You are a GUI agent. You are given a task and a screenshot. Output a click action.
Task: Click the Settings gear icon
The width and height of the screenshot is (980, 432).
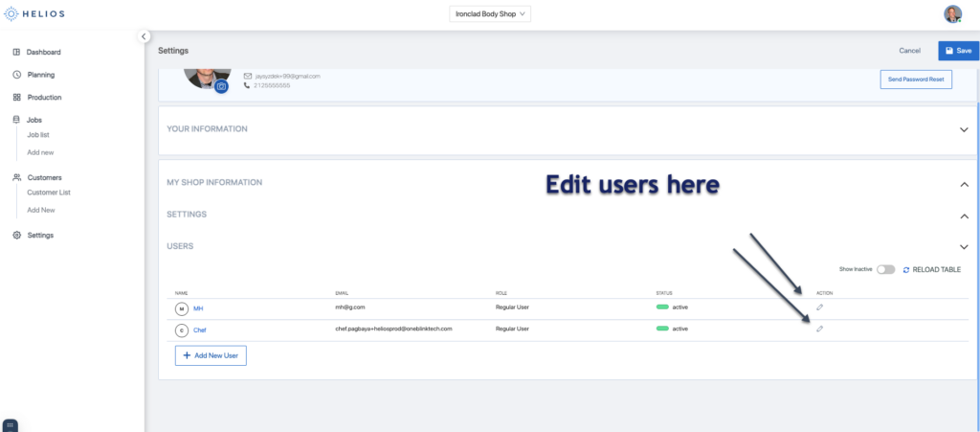coord(17,235)
